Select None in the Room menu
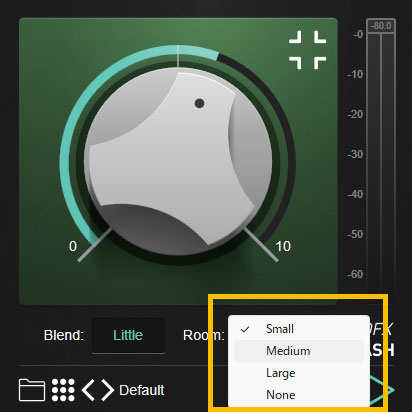 coord(299,395)
